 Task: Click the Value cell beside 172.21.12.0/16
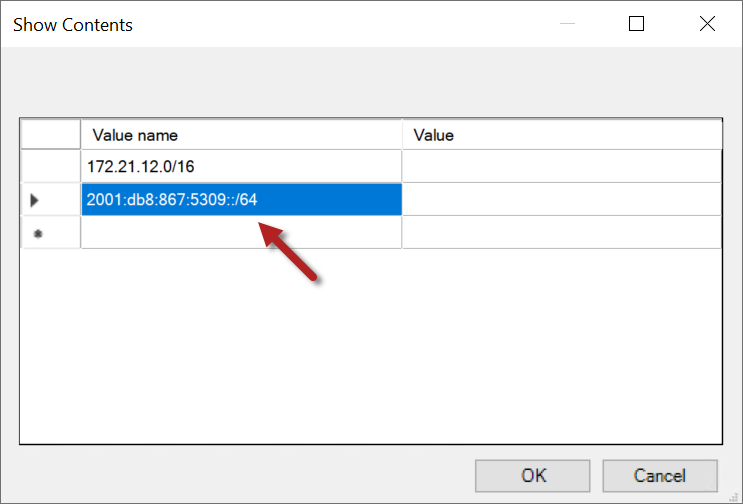click(x=561, y=167)
